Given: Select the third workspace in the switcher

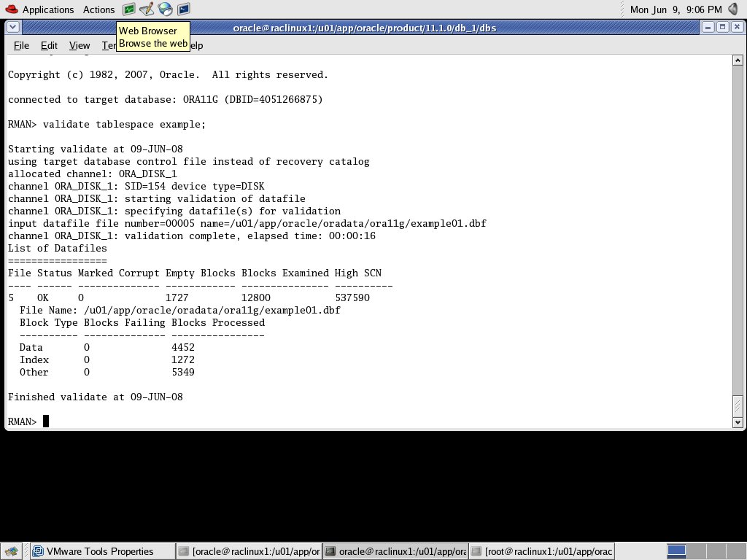Looking at the screenshot, I should click(715, 551).
